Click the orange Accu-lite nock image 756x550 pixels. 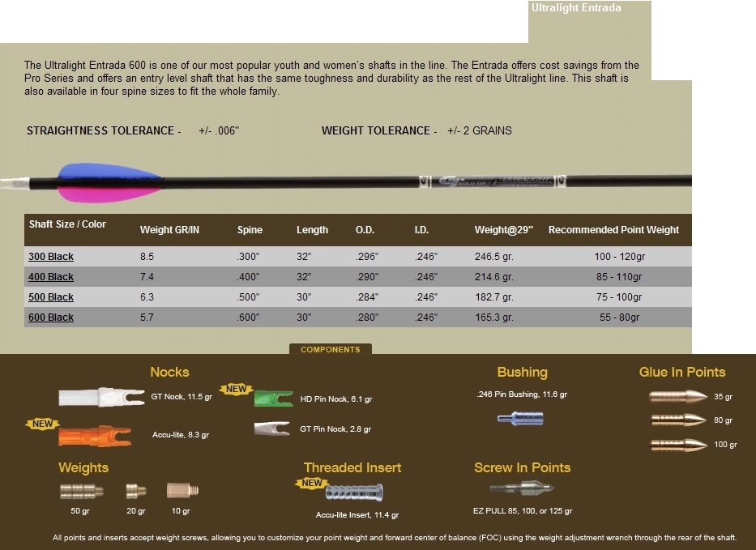point(95,436)
